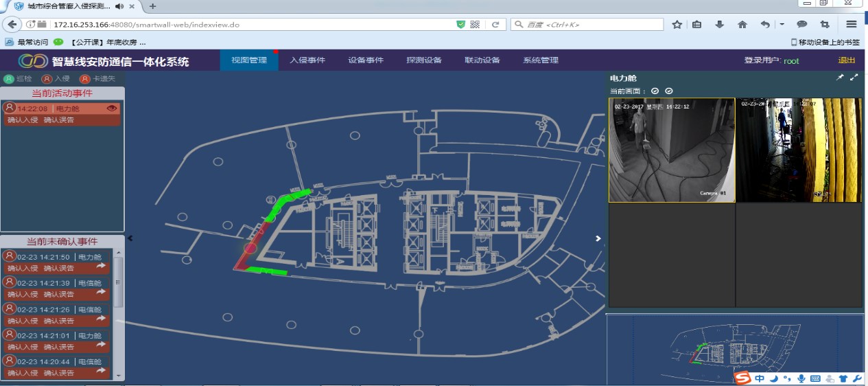Pin the 电力舱 video panel

pos(840,78)
